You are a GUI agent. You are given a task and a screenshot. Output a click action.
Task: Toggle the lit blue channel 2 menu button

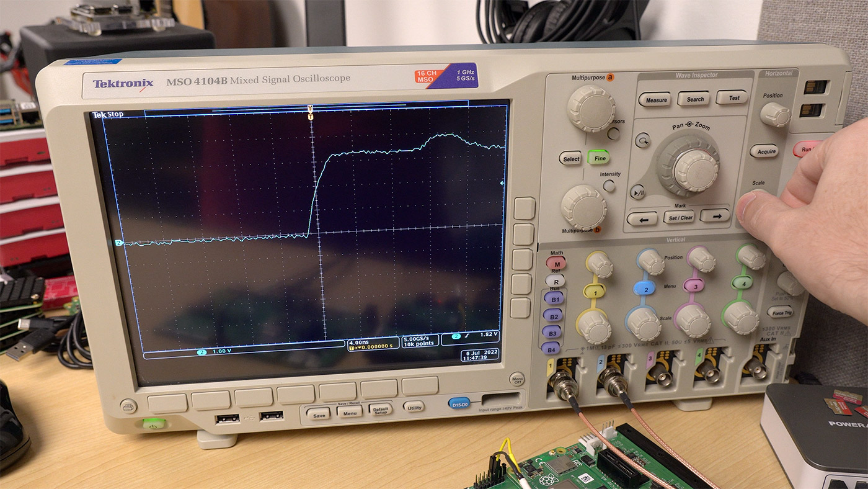coord(645,288)
